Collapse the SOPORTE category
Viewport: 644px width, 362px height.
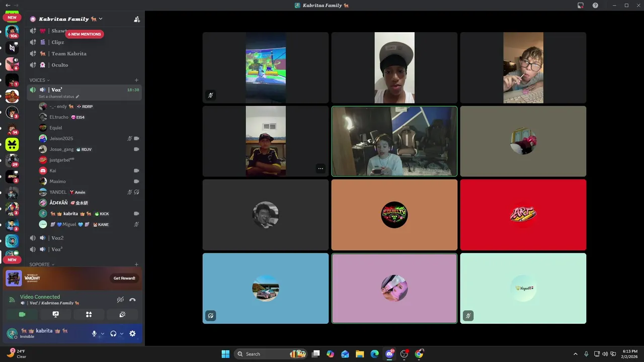[x=42, y=264]
